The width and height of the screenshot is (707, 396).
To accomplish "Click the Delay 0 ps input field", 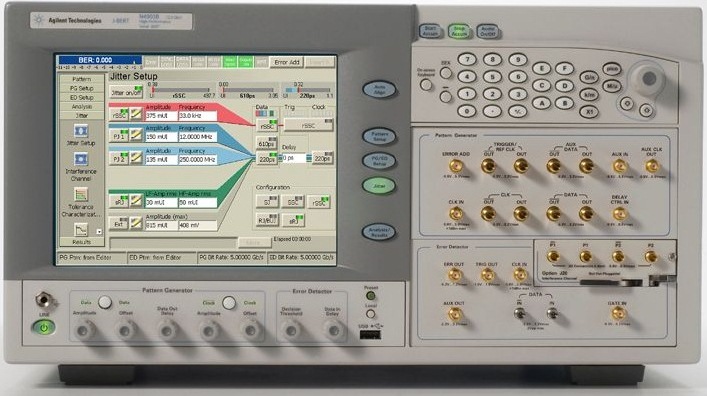I will [294, 158].
